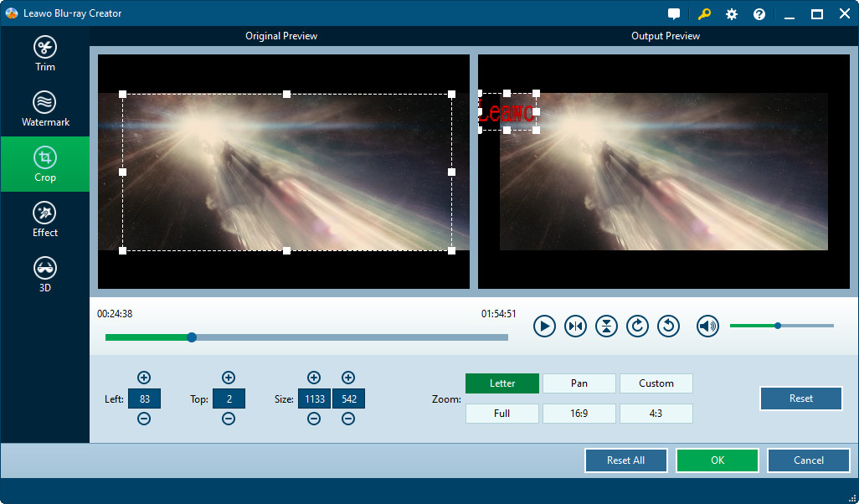Increase the Left crop value
The width and height of the screenshot is (859, 504).
(144, 378)
